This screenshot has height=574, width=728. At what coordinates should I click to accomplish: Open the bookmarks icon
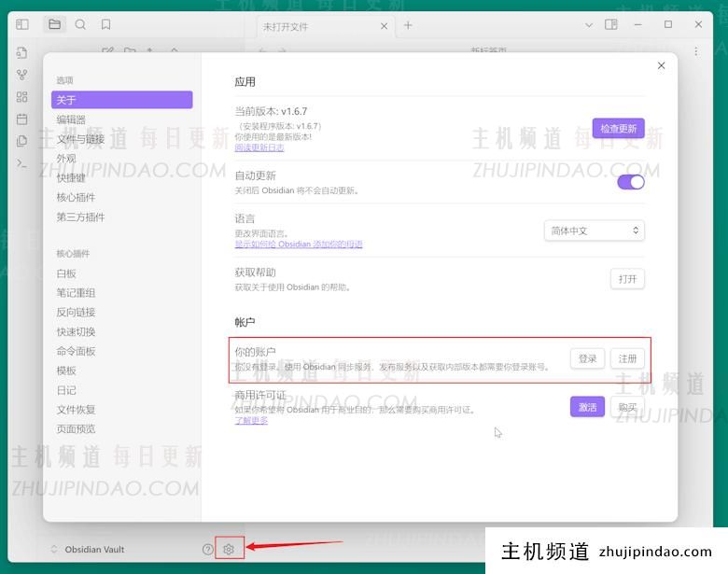pos(105,24)
